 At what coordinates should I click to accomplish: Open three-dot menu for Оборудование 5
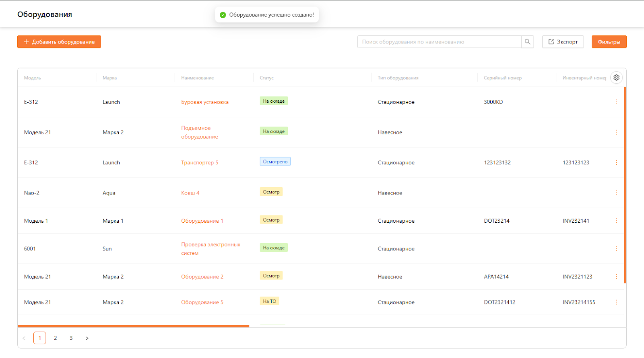point(616,302)
